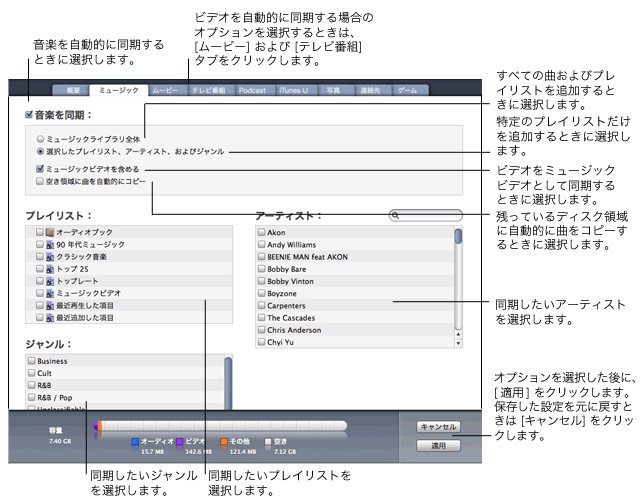
Task: Click the クラシック音楽 playlist icon
Action: pos(50,257)
